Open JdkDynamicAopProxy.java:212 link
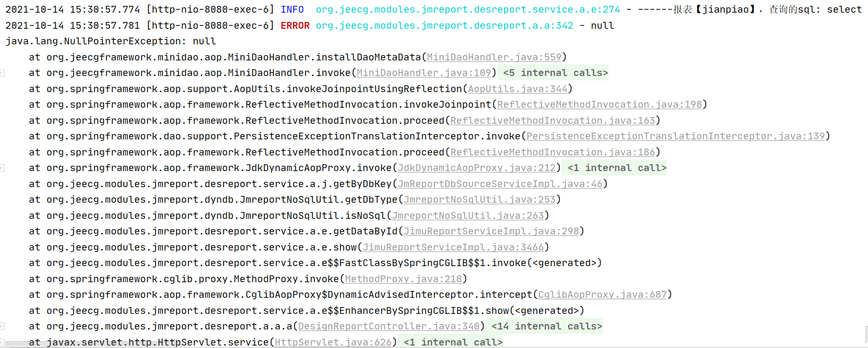Image resolution: width=868 pixels, height=348 pixels. click(x=477, y=168)
